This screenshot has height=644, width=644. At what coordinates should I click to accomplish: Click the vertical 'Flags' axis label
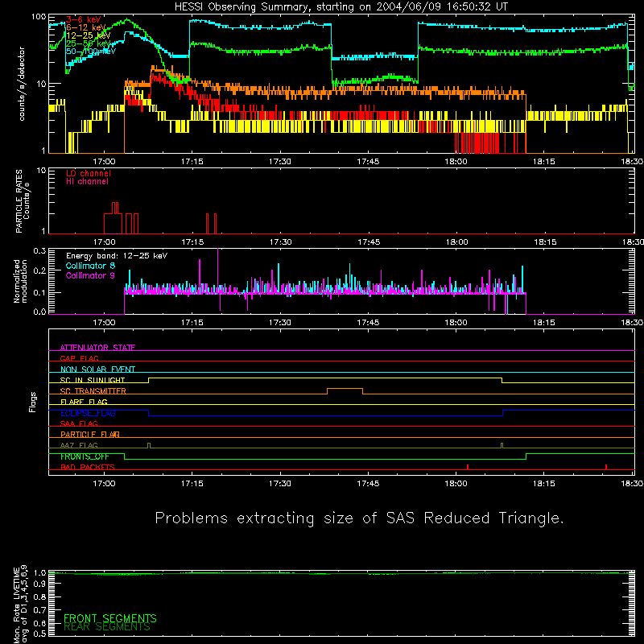pos(32,402)
